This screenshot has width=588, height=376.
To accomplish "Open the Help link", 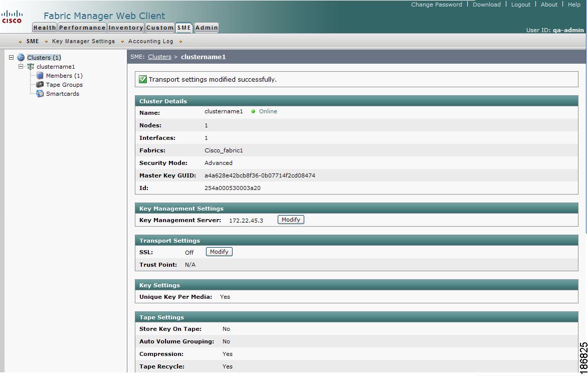I will (x=574, y=5).
